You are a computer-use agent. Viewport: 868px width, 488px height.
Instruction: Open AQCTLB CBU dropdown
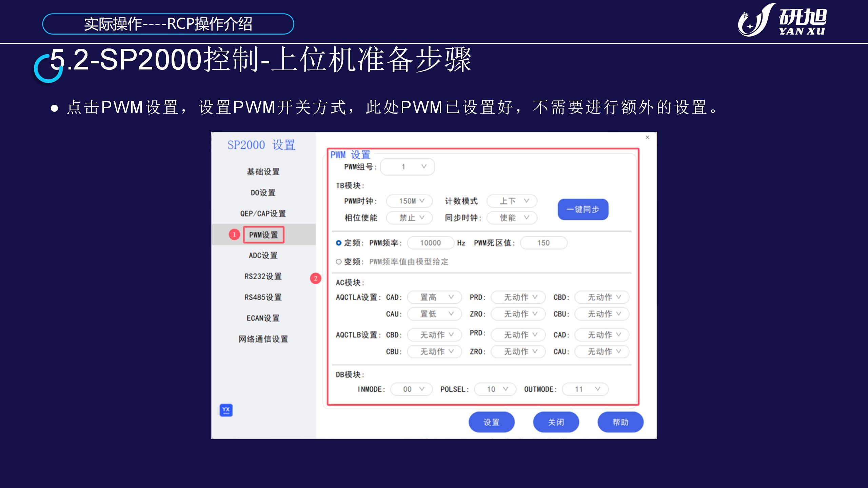coord(434,351)
